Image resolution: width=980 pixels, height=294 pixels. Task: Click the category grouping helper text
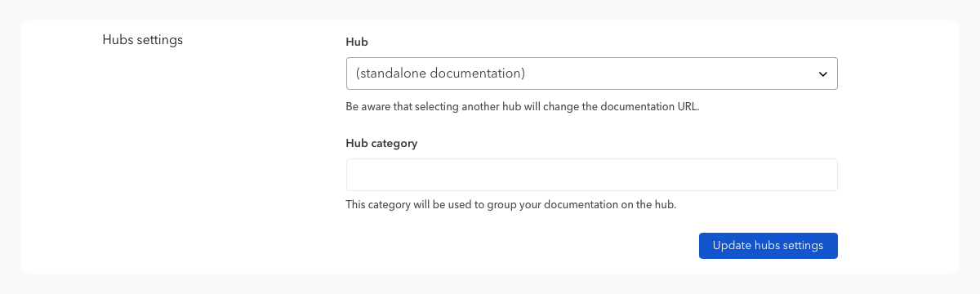[x=511, y=204]
